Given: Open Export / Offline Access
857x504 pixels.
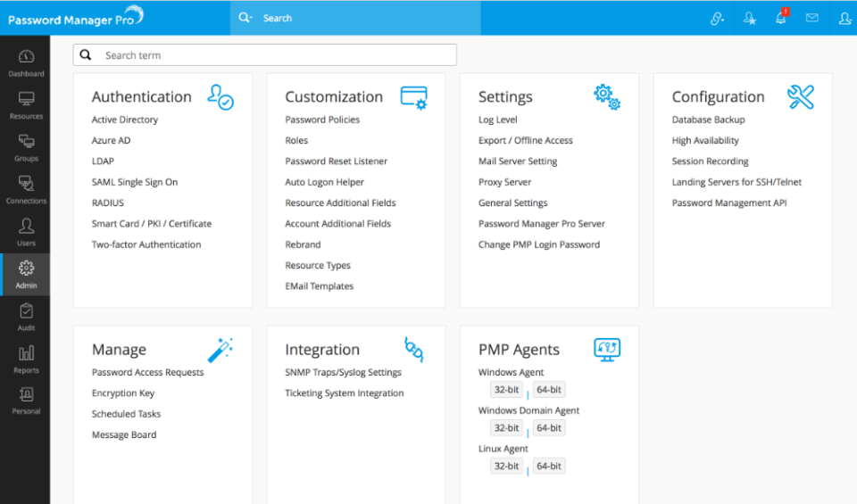Looking at the screenshot, I should tap(525, 140).
